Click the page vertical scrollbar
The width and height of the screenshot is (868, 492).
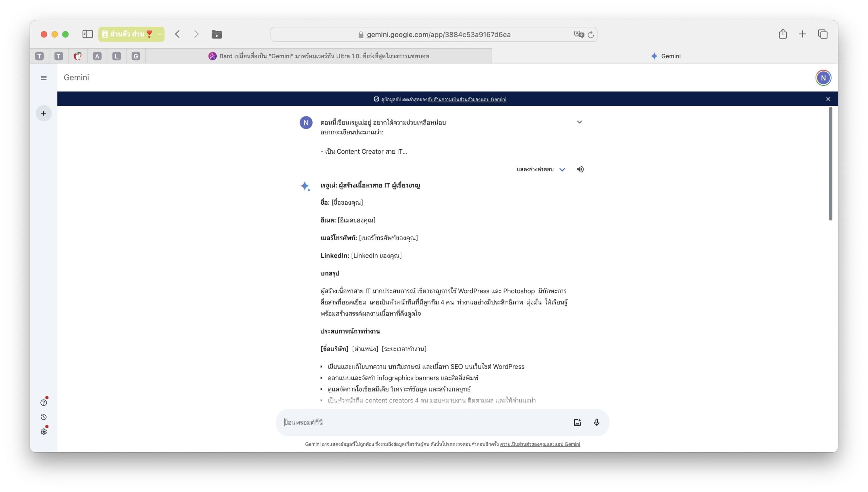pos(830,164)
